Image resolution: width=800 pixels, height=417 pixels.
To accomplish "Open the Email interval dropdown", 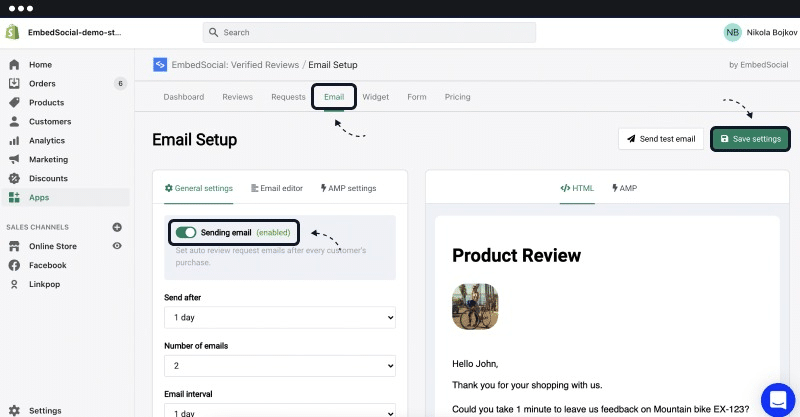I will tap(280, 410).
